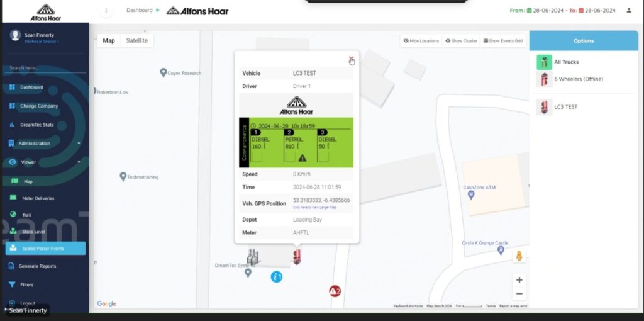This screenshot has height=321, width=644.
Task: Click Sean Finnerty user avatar
Action: click(x=16, y=35)
